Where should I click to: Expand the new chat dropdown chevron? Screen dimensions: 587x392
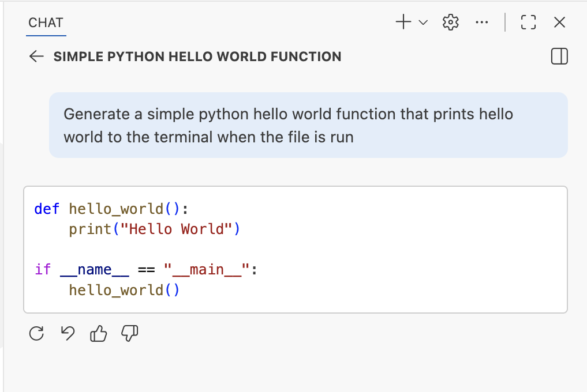pyautogui.click(x=423, y=23)
